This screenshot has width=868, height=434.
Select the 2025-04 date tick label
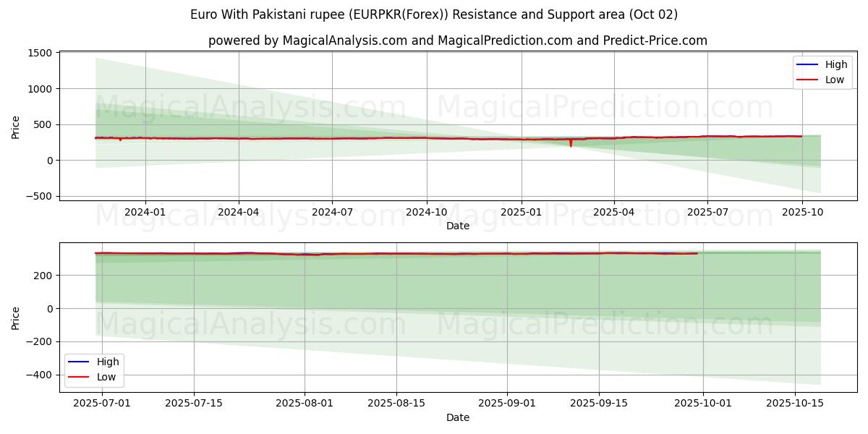tap(614, 213)
